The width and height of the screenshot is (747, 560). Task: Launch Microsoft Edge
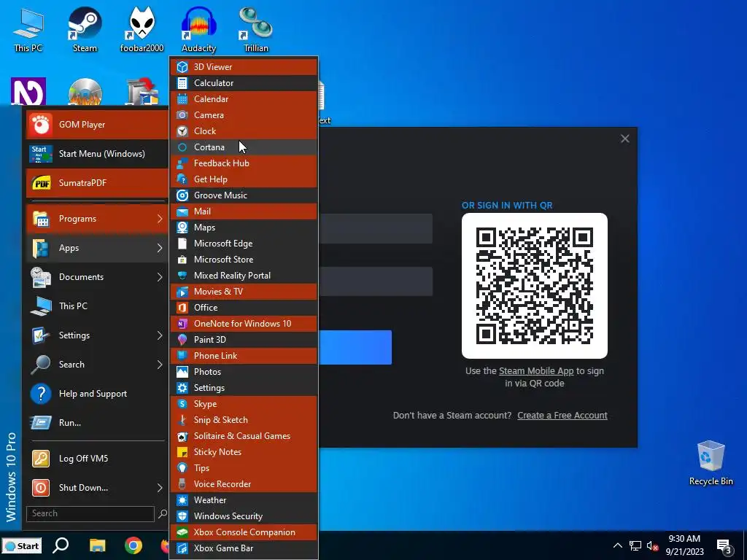click(x=244, y=244)
